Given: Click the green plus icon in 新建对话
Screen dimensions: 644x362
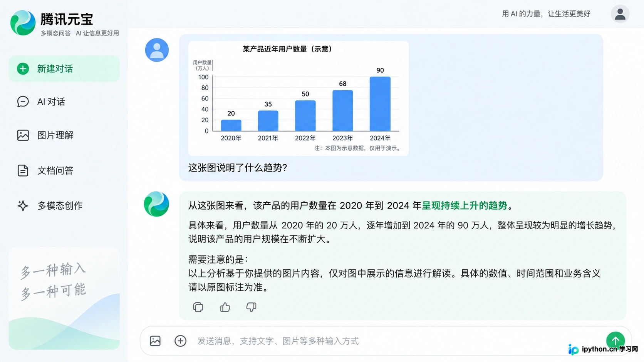Looking at the screenshot, I should pos(23,69).
